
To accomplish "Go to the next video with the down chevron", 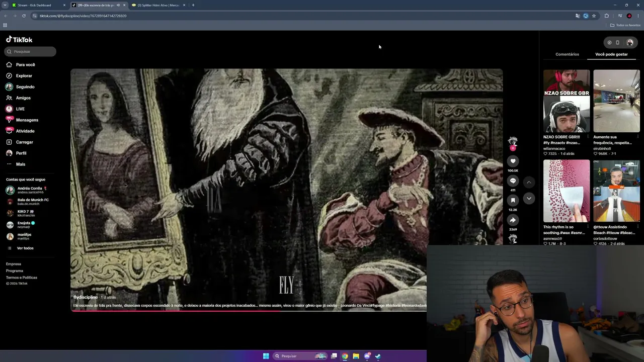I will click(529, 199).
